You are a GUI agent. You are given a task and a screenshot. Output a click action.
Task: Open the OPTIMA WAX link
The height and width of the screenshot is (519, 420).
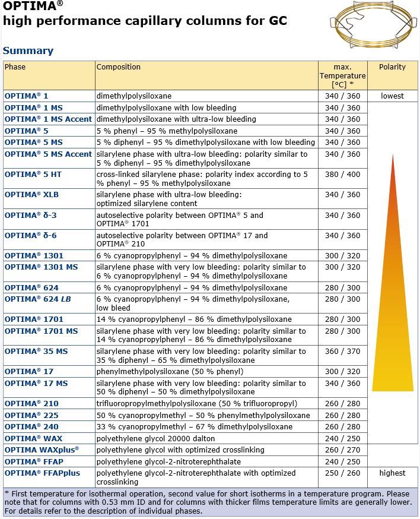[33, 439]
